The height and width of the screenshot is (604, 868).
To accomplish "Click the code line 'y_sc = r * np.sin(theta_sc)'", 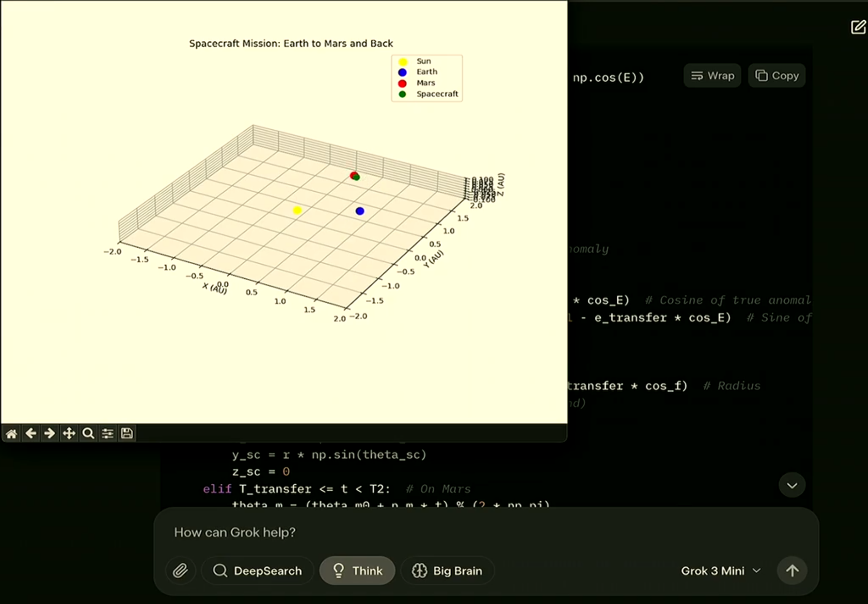I will [329, 455].
